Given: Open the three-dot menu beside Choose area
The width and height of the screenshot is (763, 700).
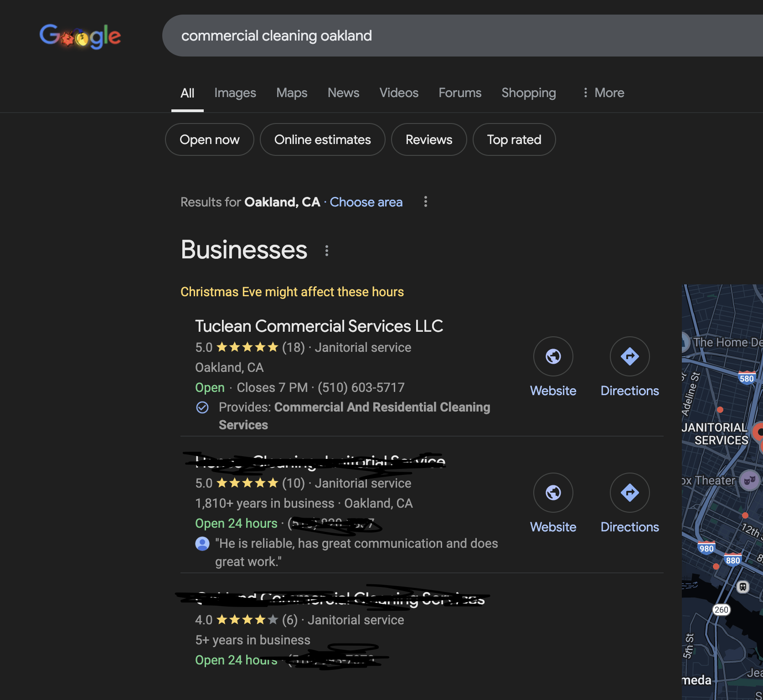Looking at the screenshot, I should (x=426, y=201).
